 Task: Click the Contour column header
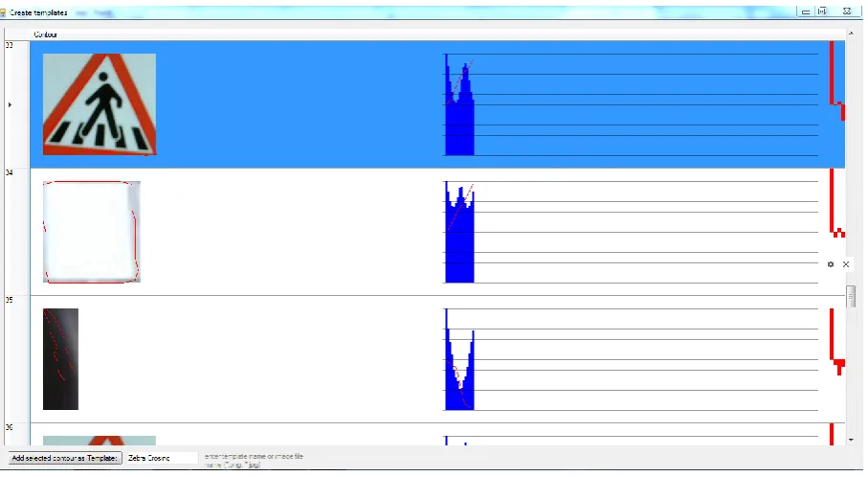pyautogui.click(x=437, y=34)
